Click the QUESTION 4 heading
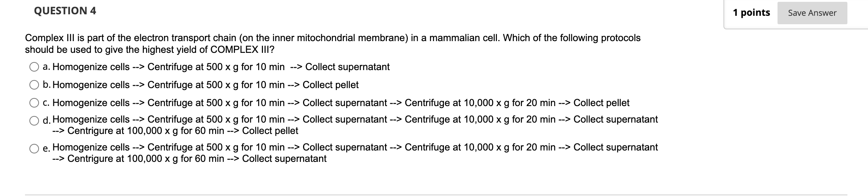This screenshot has height=196, width=868. [65, 11]
